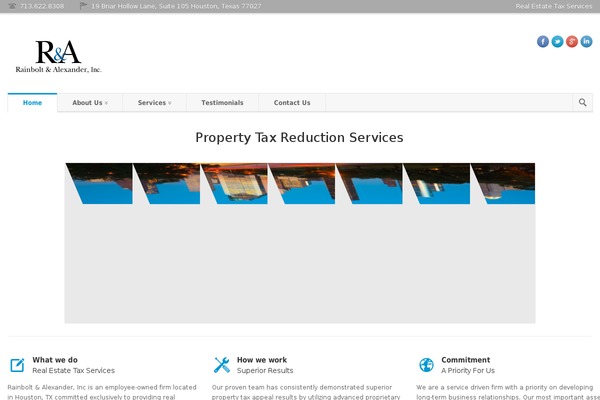Click the Commitment heading

coord(466,360)
